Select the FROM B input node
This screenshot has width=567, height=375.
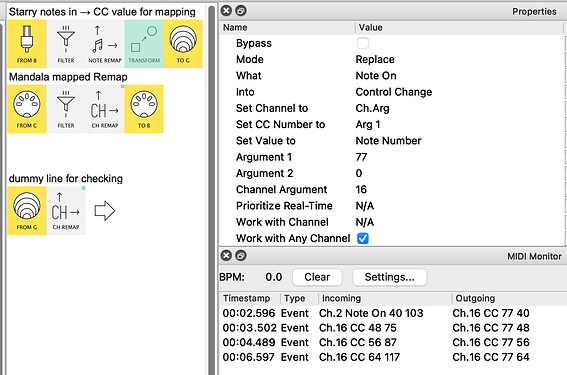(27, 44)
